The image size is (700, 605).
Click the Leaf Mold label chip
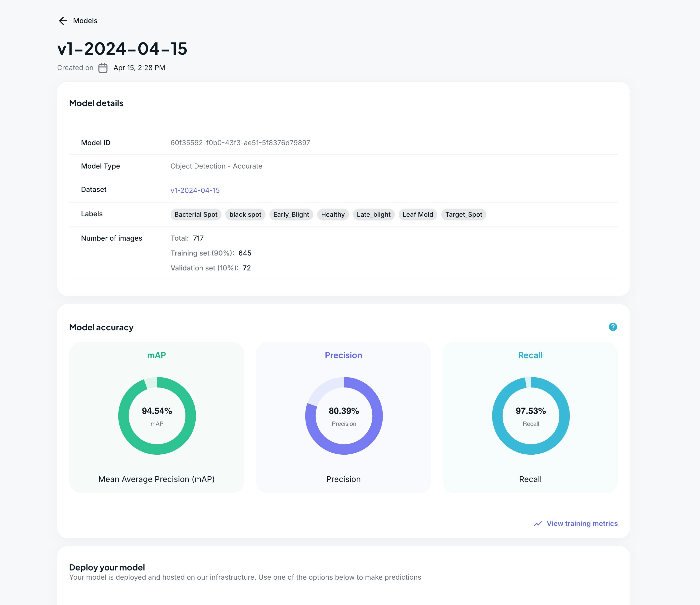pos(418,215)
